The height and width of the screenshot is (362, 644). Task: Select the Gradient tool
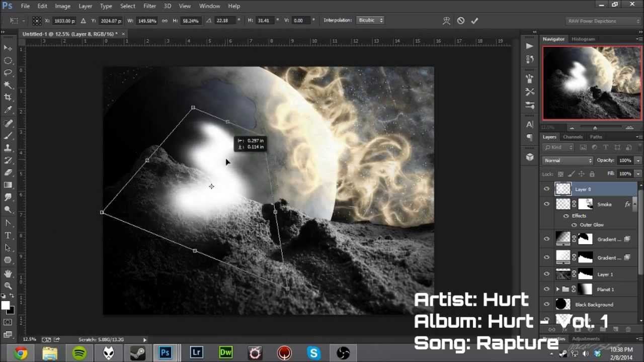8,185
